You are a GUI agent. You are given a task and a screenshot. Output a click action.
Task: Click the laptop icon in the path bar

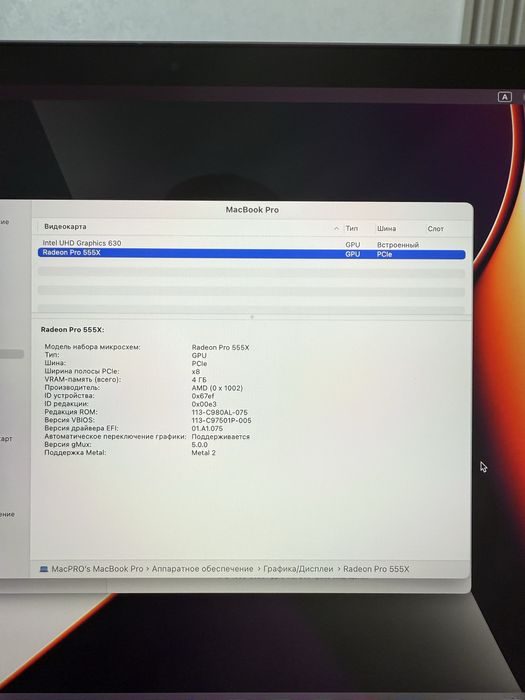[44, 569]
